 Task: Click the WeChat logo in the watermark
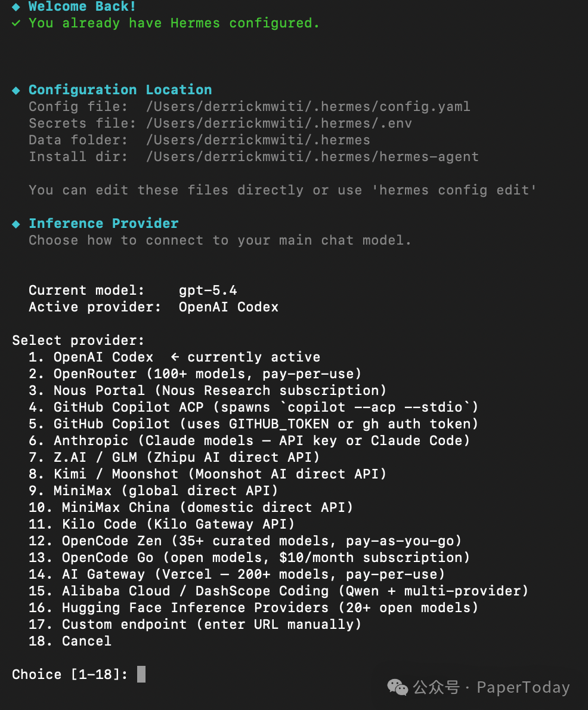point(398,687)
